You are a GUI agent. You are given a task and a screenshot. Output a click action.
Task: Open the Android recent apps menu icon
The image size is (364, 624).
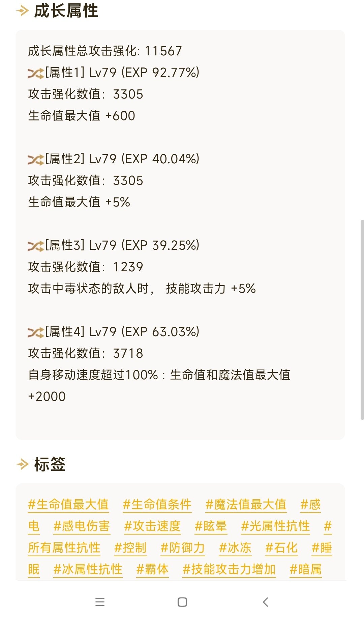tap(100, 602)
